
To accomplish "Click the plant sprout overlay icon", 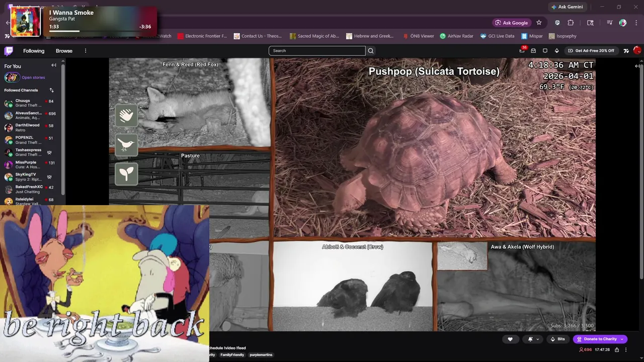I will pos(126,173).
